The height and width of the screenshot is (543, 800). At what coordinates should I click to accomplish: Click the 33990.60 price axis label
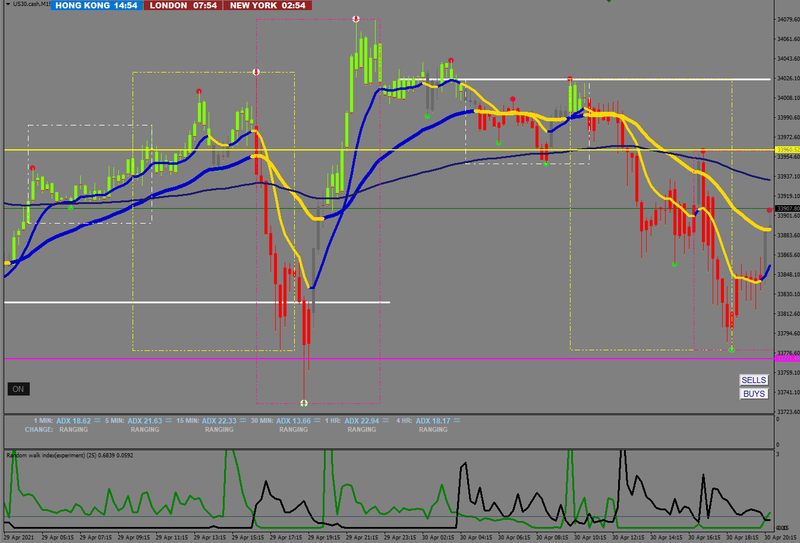[x=788, y=118]
